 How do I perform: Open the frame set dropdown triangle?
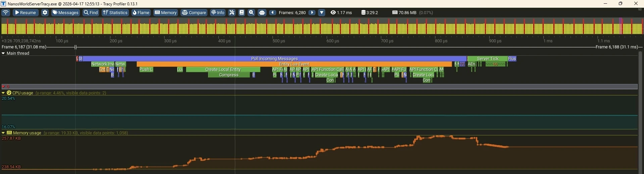[322, 12]
